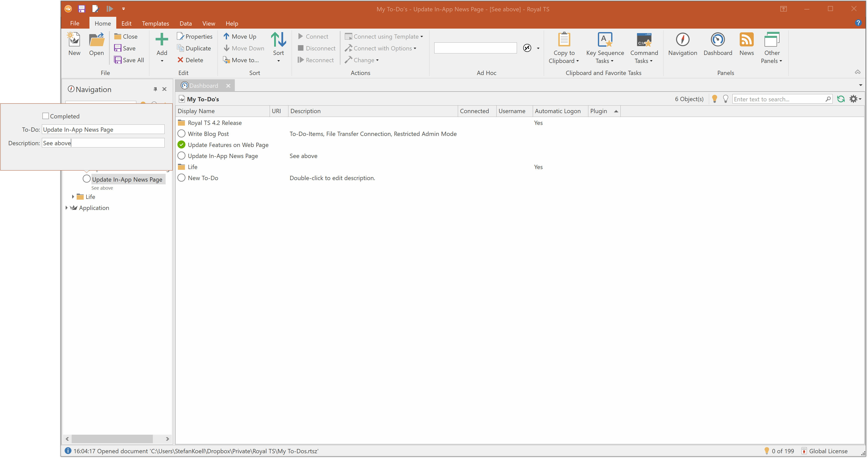This screenshot has height=458, width=868.
Task: Click the To-Do name input field
Action: [x=103, y=129]
